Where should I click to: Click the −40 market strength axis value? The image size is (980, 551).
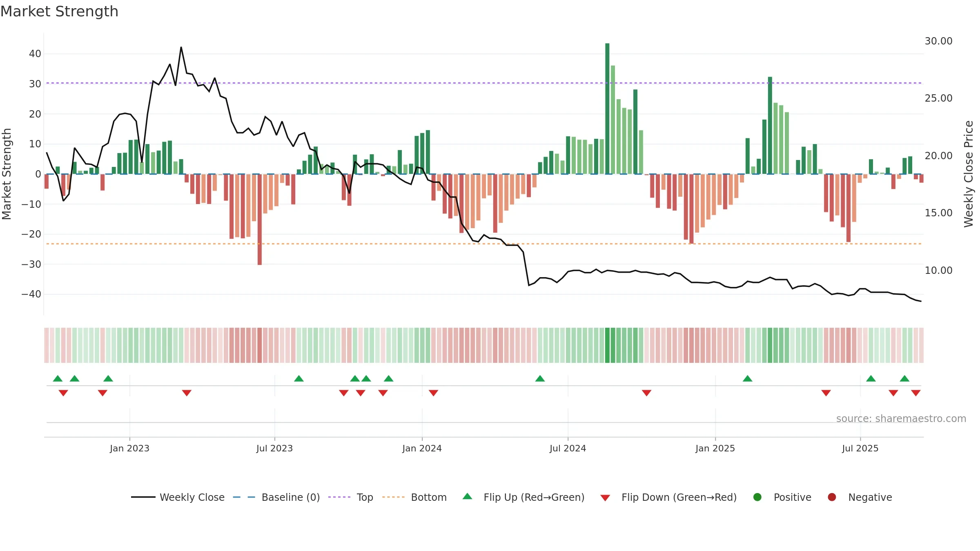click(31, 294)
